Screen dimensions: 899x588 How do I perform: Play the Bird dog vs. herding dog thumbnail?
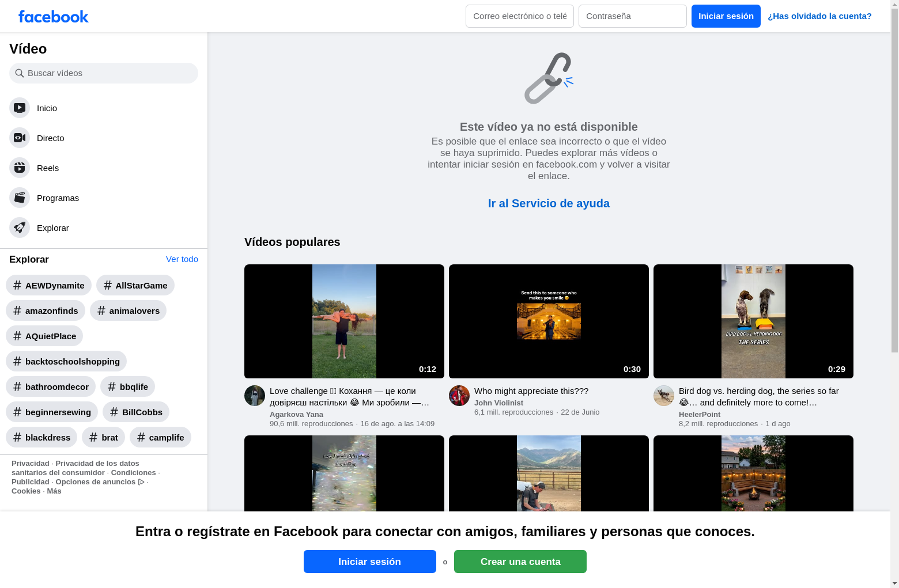(753, 321)
